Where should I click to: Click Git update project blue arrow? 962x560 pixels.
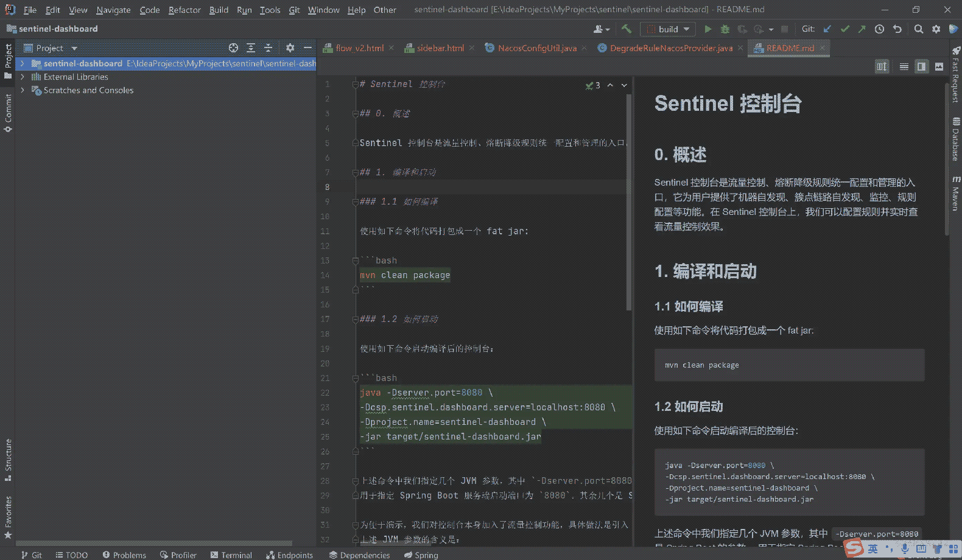click(x=827, y=29)
